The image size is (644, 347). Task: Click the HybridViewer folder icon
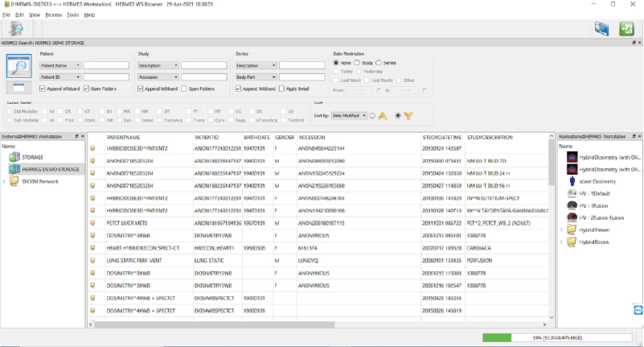(572, 229)
